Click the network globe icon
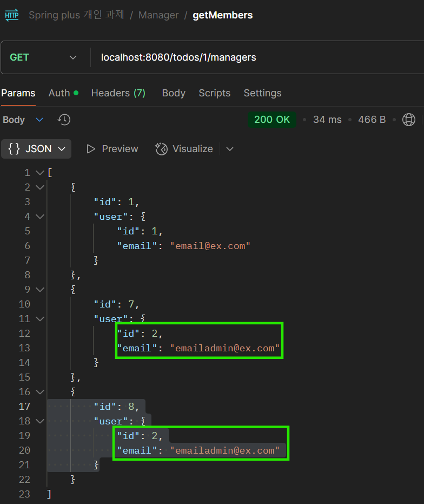Image resolution: width=424 pixels, height=504 pixels. [408, 120]
